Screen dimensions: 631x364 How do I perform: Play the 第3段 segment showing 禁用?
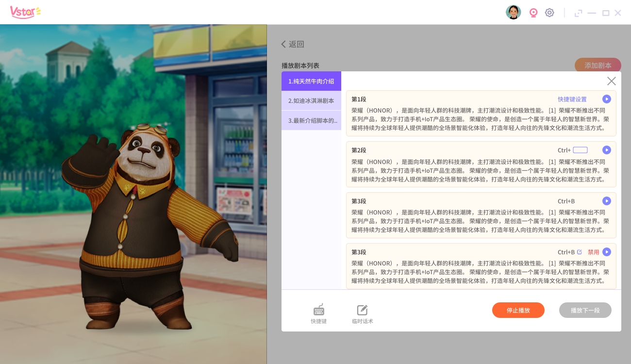point(607,252)
